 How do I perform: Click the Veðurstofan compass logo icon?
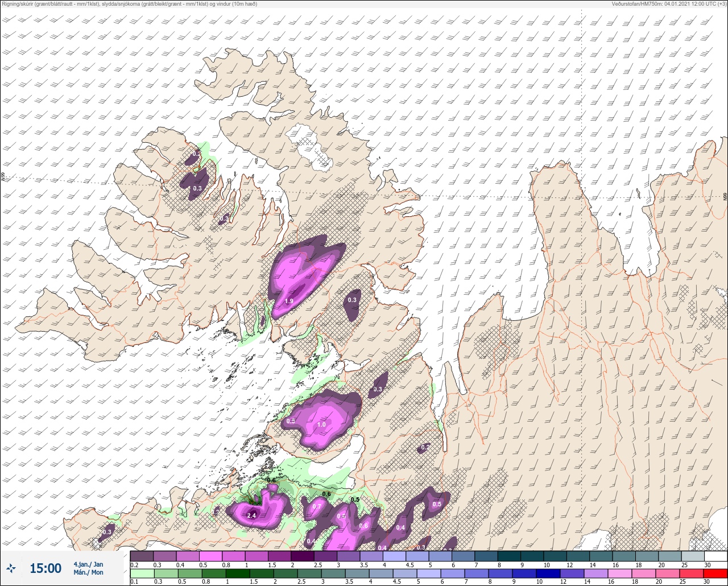[x=11, y=568]
